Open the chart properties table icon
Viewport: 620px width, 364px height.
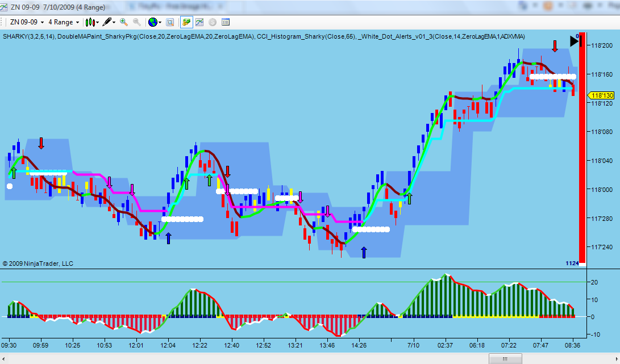pos(226,22)
